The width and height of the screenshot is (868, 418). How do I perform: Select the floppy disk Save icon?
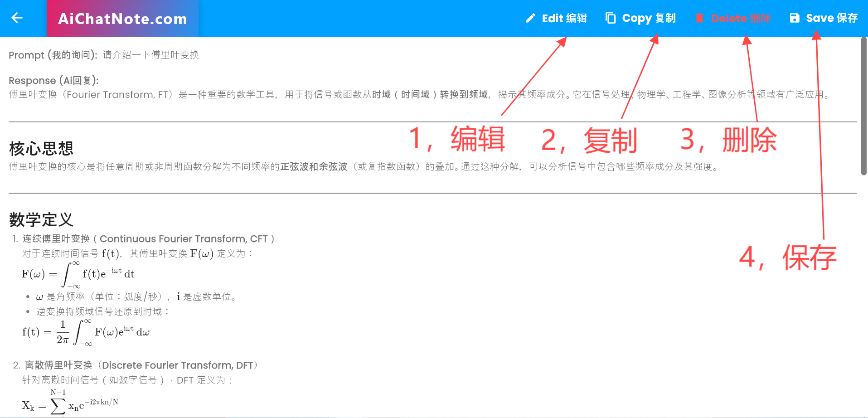pyautogui.click(x=794, y=18)
